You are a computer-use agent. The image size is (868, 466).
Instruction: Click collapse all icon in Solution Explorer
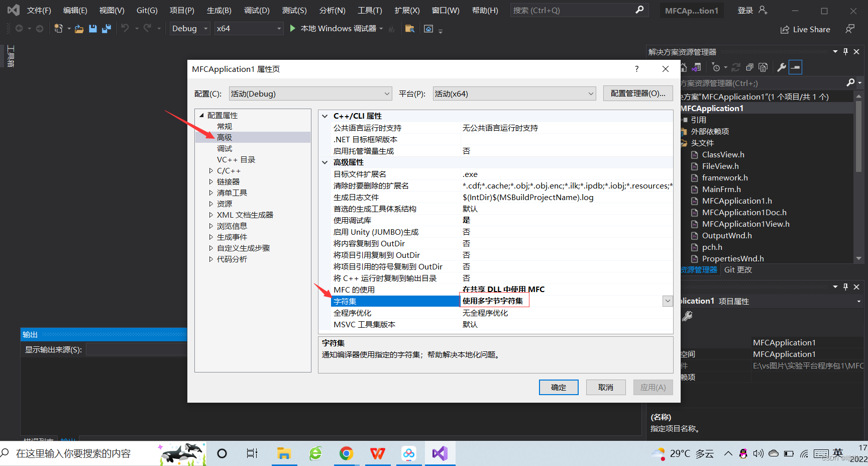pyautogui.click(x=749, y=67)
